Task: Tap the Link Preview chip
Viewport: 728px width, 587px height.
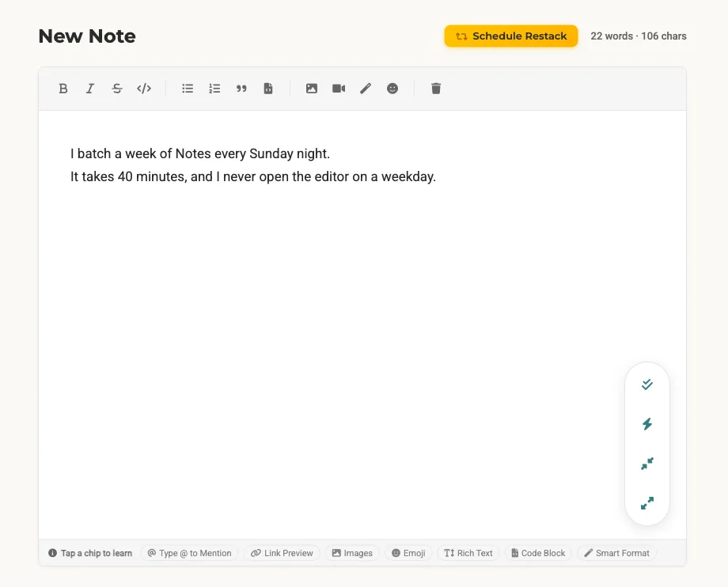Action: point(282,553)
